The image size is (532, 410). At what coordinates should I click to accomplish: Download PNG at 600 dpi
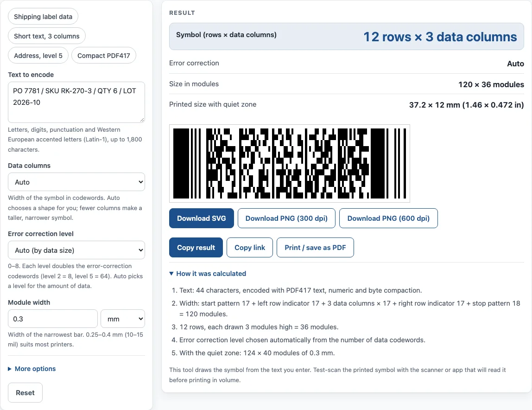coord(388,218)
